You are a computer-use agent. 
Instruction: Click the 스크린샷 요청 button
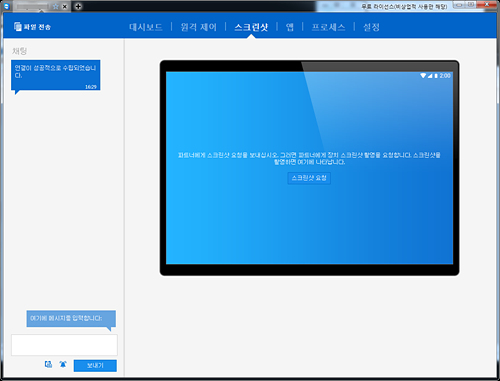point(309,178)
